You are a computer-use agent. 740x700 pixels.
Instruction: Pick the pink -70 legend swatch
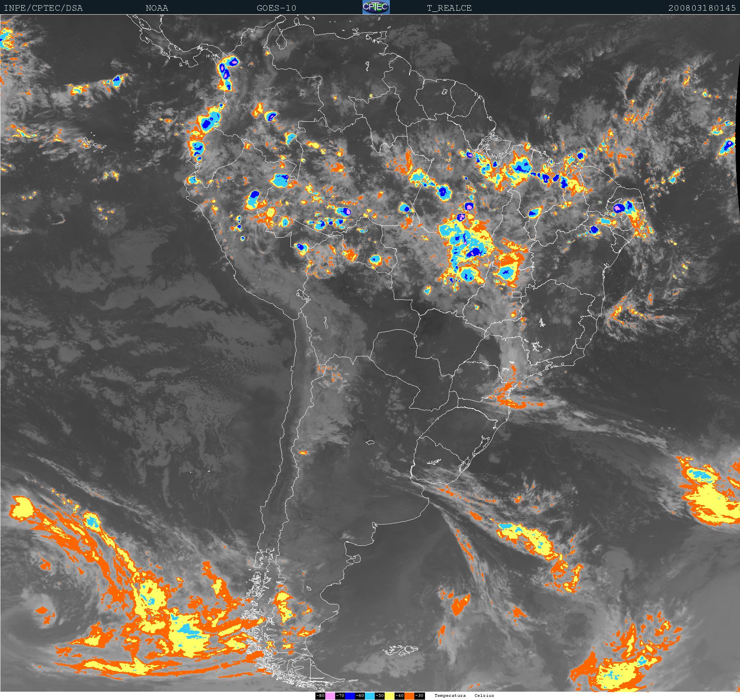click(x=330, y=696)
